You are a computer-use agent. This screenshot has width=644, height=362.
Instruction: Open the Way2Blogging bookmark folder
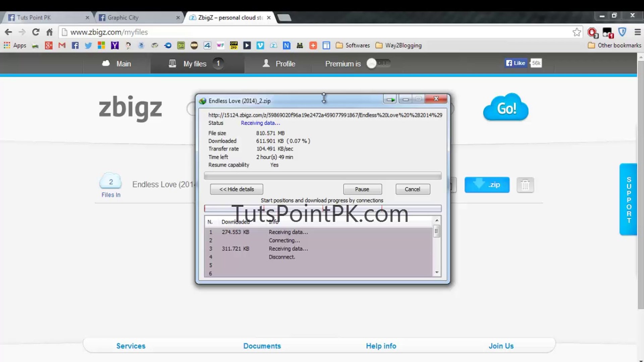[399, 45]
